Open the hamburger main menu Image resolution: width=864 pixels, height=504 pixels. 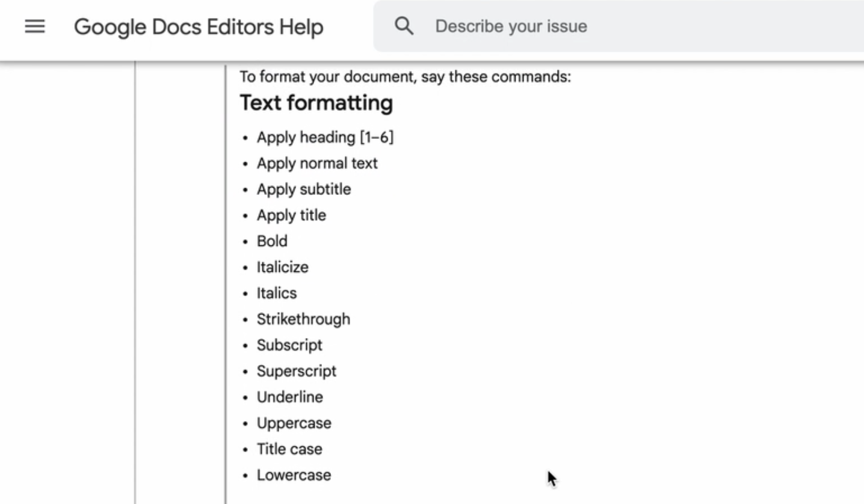coord(35,26)
